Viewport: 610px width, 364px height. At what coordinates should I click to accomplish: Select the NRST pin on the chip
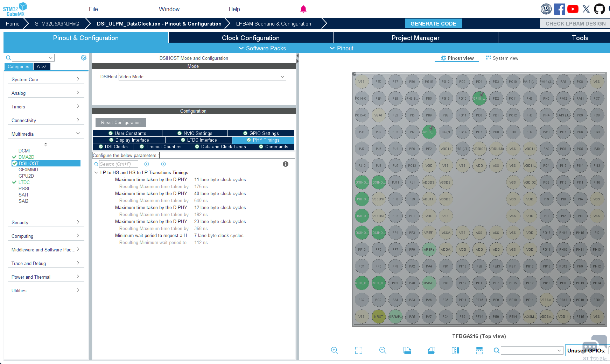point(378,317)
